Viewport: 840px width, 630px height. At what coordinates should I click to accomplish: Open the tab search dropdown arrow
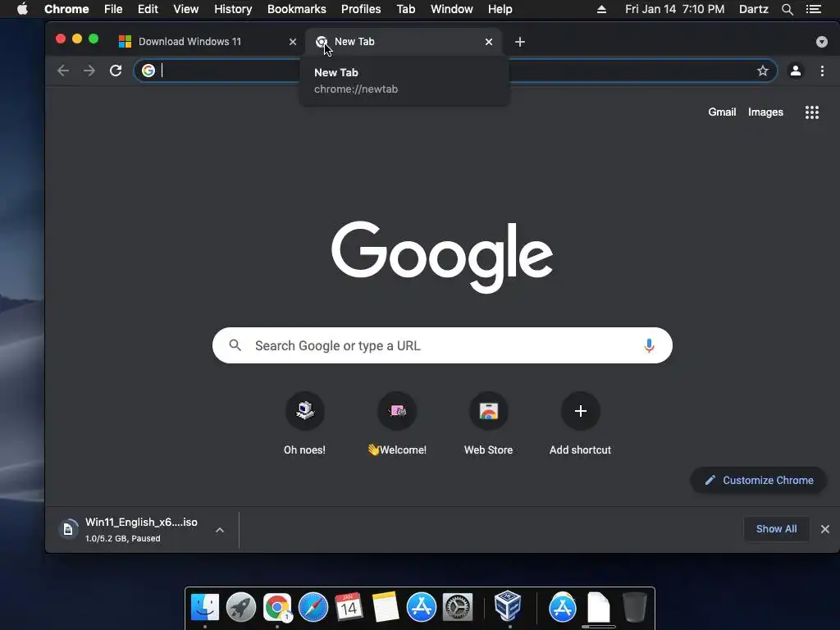point(821,42)
